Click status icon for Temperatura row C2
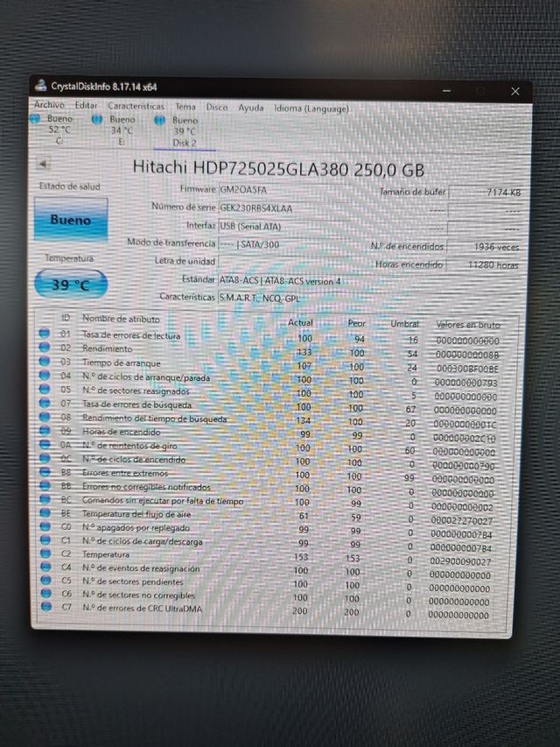560x747 pixels. tap(45, 553)
